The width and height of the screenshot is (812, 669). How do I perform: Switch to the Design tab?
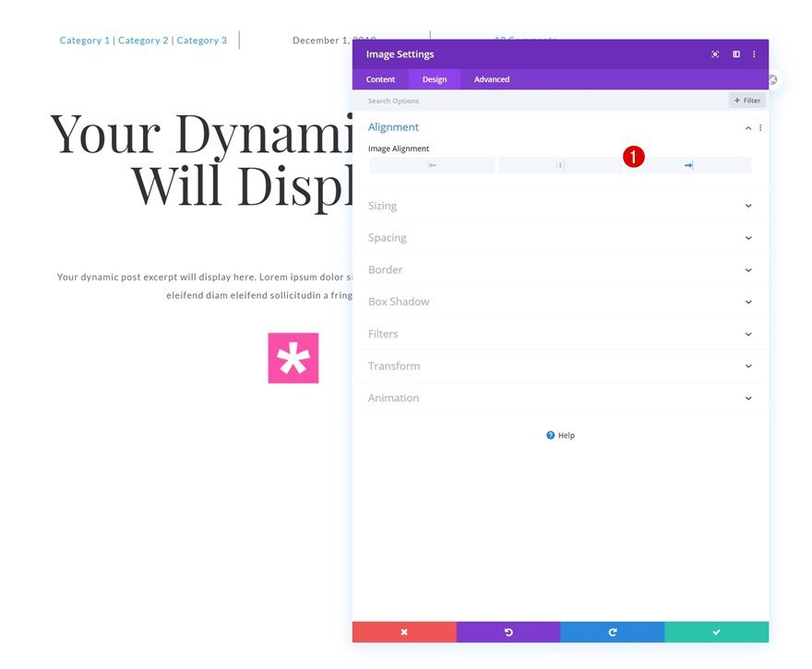point(435,79)
